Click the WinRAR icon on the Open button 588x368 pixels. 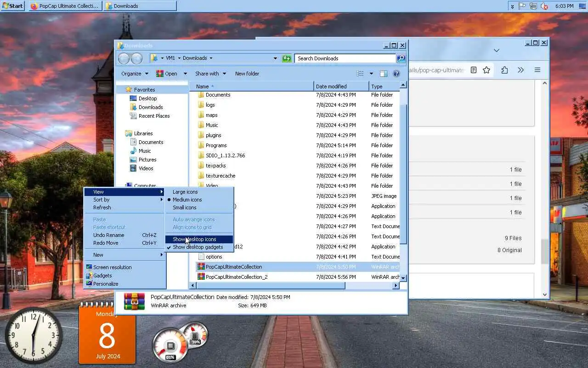coord(160,74)
